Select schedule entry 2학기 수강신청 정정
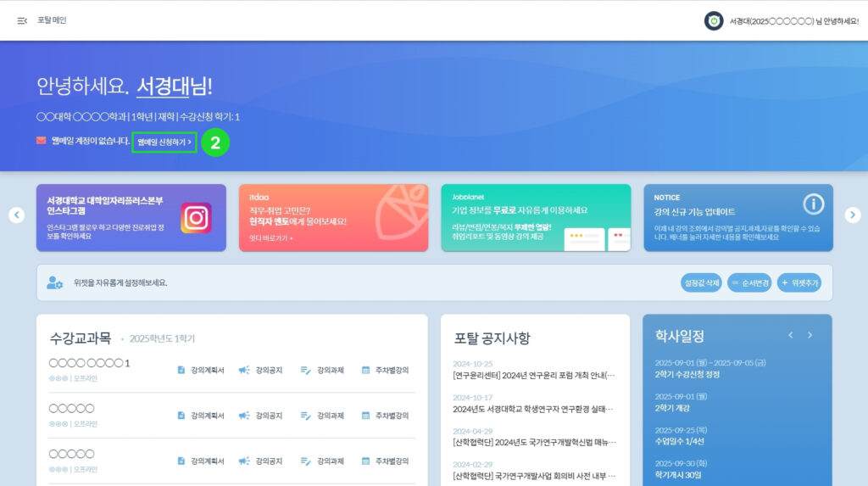868x486 pixels. tap(687, 375)
